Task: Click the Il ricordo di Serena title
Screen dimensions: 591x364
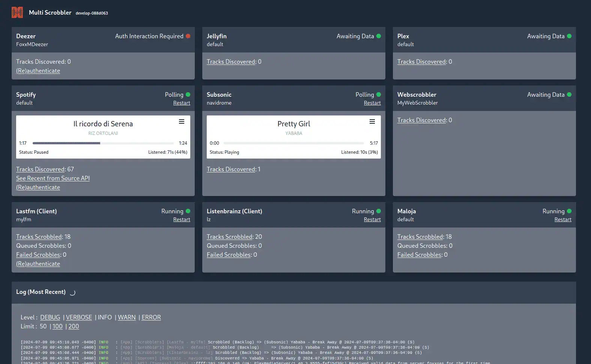Action: [103, 124]
